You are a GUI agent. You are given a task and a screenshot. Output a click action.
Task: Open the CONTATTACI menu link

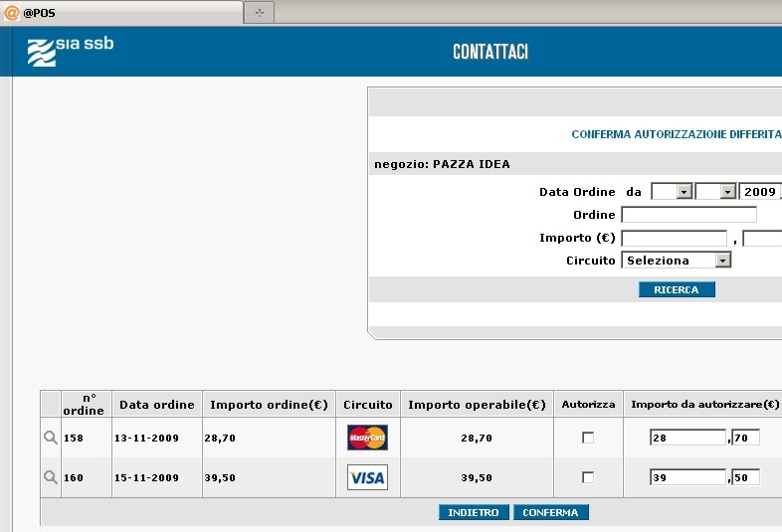490,52
